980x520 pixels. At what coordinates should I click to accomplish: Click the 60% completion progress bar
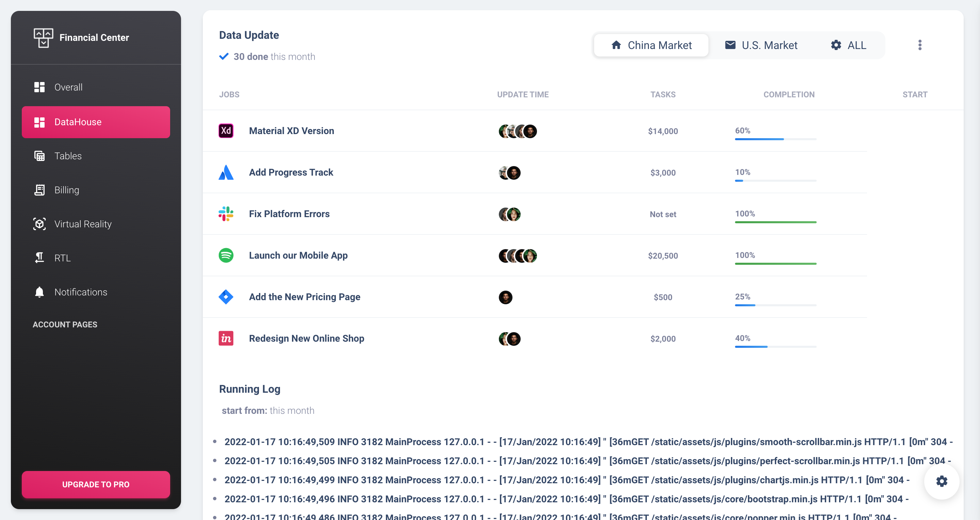coord(775,139)
